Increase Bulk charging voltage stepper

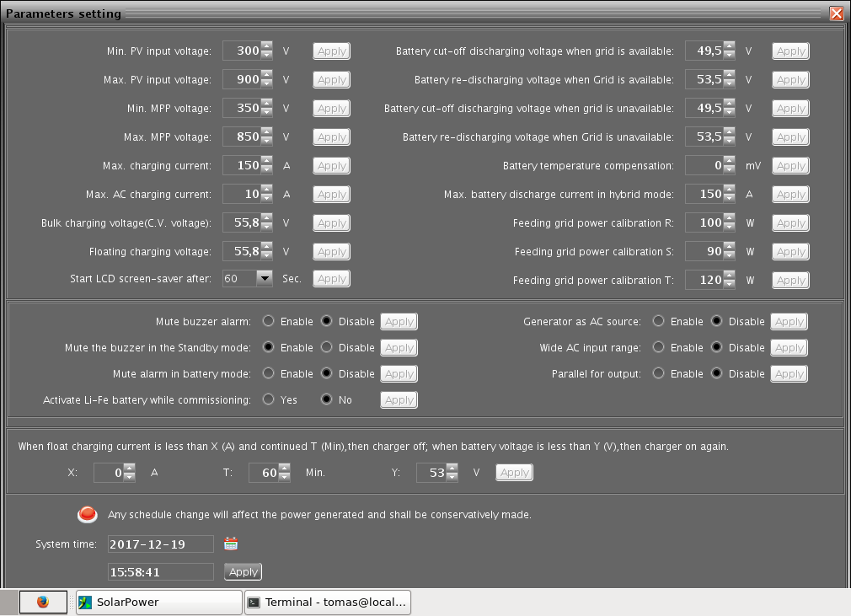coord(266,218)
